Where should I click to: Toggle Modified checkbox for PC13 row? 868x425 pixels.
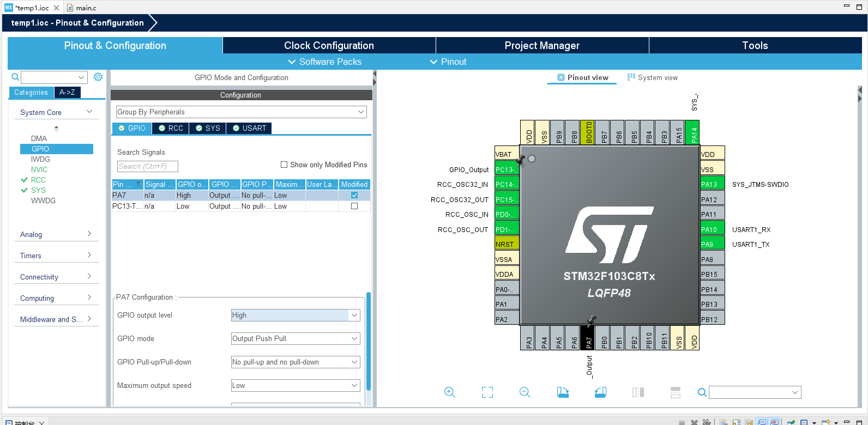coord(354,206)
